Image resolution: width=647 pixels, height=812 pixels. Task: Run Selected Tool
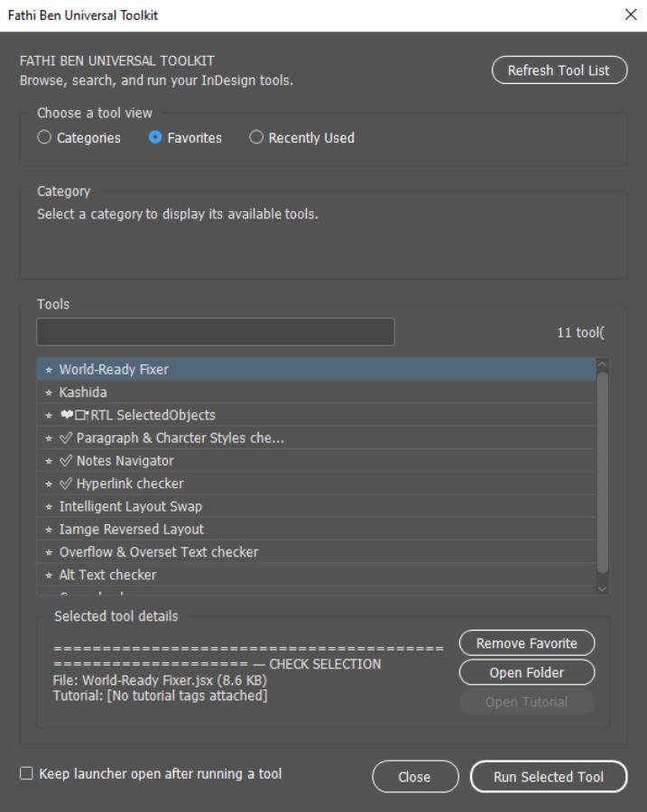click(548, 776)
